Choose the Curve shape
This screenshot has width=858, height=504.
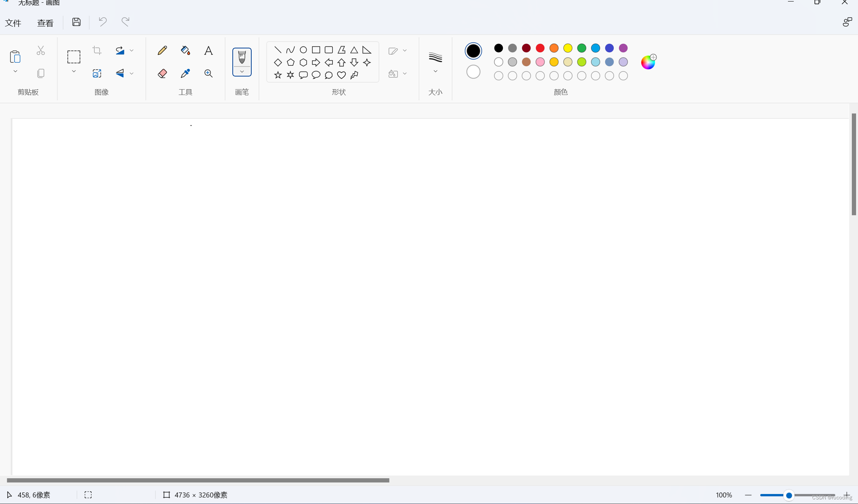pos(290,50)
